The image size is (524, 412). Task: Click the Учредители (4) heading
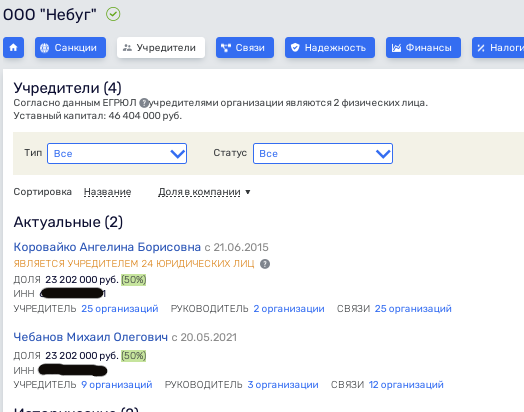click(67, 88)
